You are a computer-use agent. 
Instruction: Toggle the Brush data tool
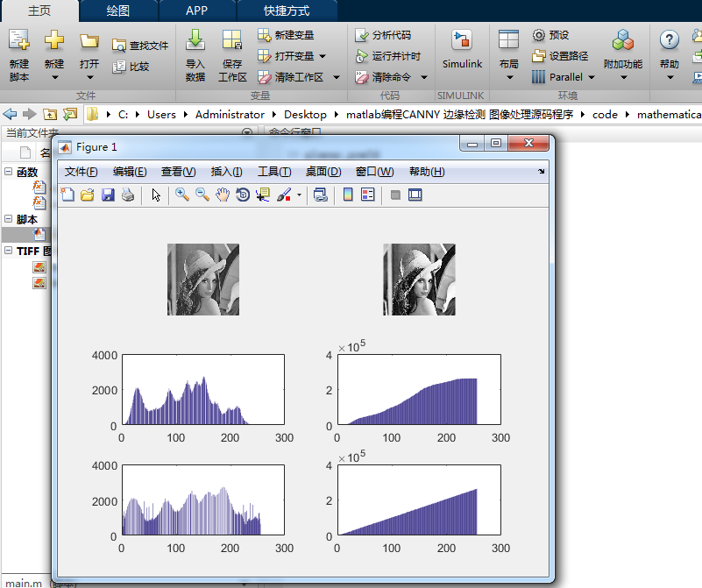coord(284,195)
